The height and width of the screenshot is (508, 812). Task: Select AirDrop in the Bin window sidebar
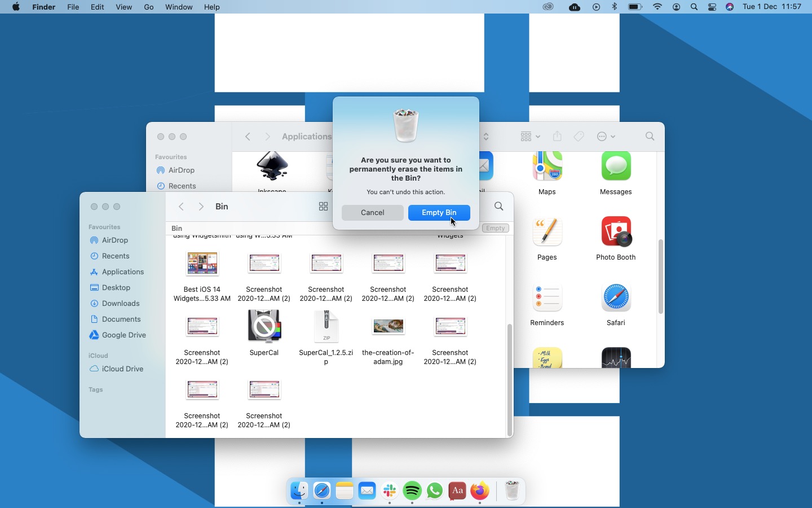pos(115,240)
